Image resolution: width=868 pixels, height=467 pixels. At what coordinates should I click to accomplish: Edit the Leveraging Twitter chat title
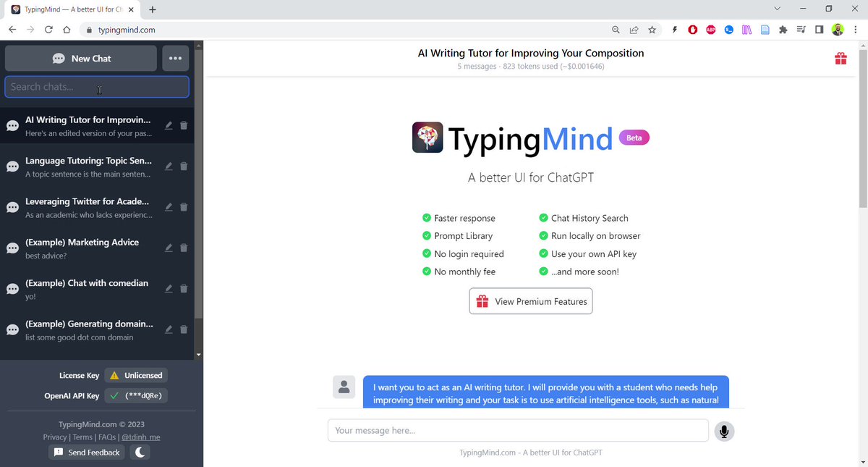click(x=168, y=207)
